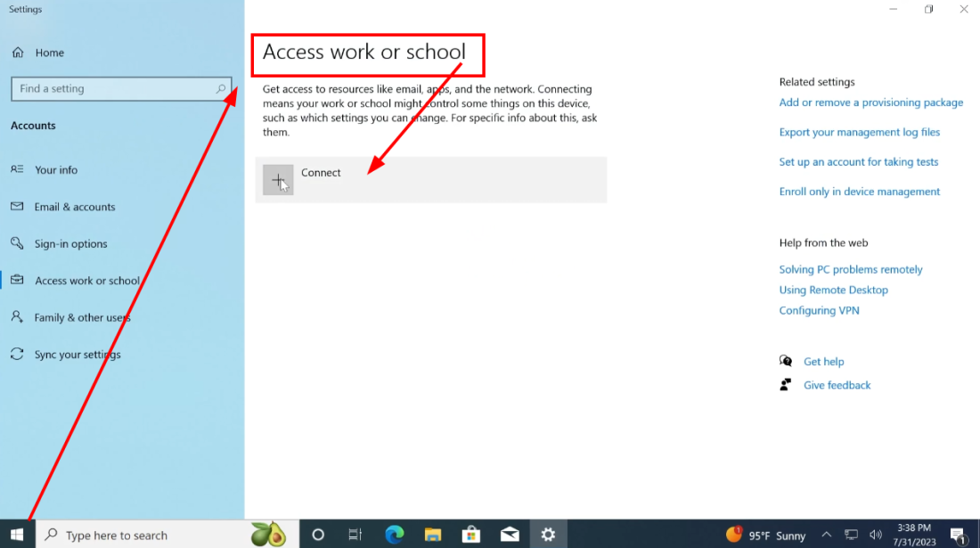The width and height of the screenshot is (980, 548).
Task: Select Family & other users
Action: (x=82, y=317)
